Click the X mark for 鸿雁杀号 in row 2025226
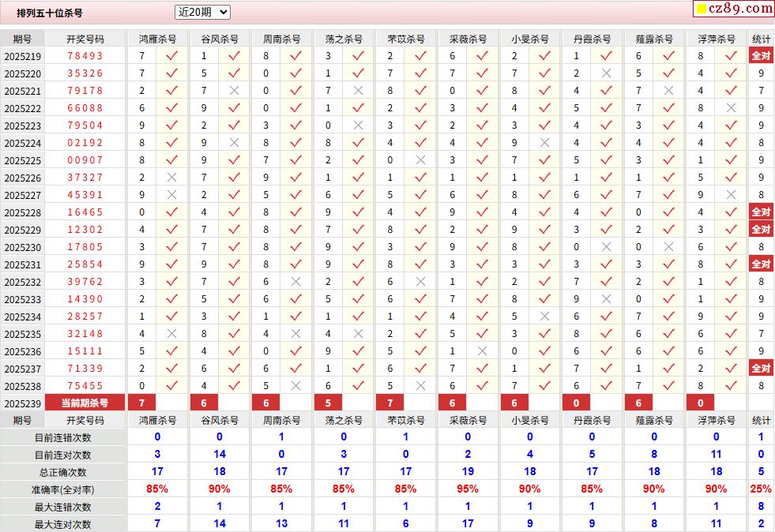 [171, 178]
